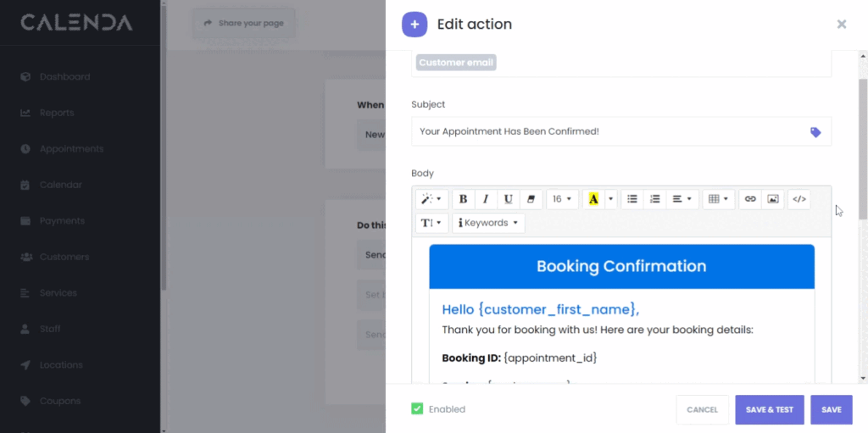Go to Coupons in the sidebar
The image size is (868, 433).
60,401
